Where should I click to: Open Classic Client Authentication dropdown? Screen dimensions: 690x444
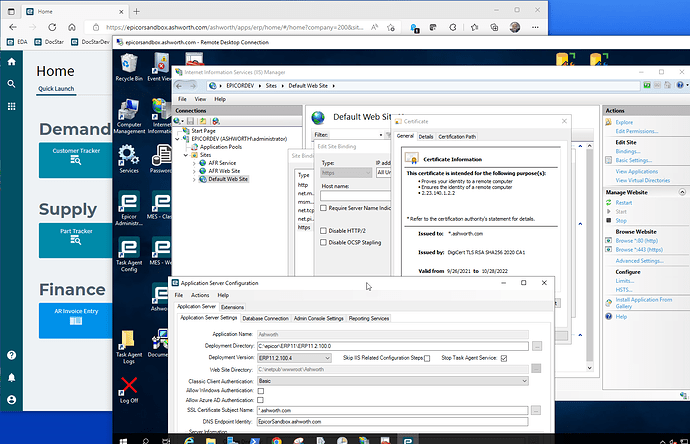click(x=393, y=381)
